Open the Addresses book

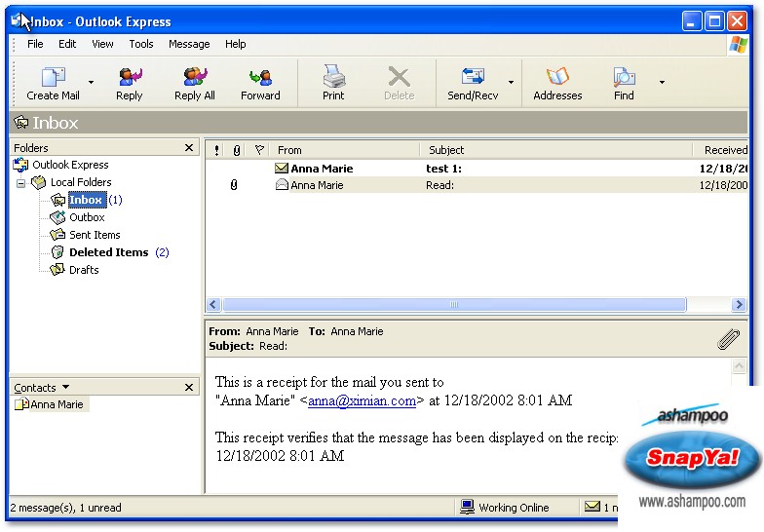coord(557,84)
